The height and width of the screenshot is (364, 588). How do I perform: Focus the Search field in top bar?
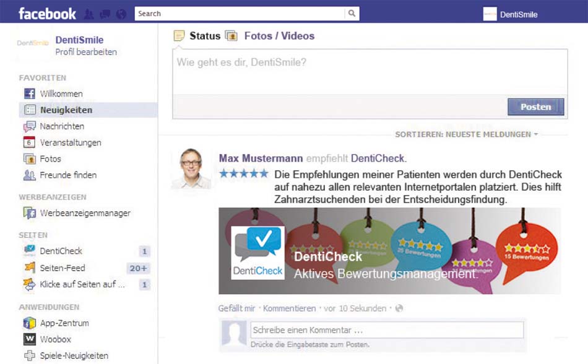pyautogui.click(x=240, y=14)
